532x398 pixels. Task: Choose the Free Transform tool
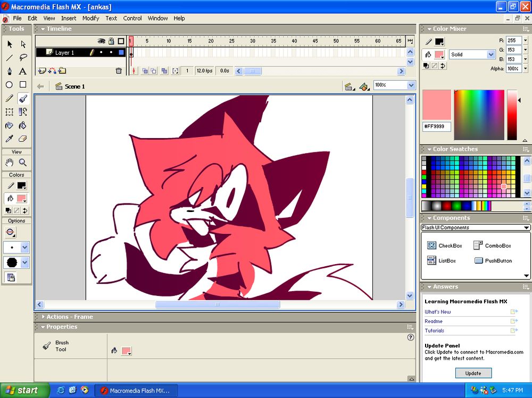tap(10, 112)
